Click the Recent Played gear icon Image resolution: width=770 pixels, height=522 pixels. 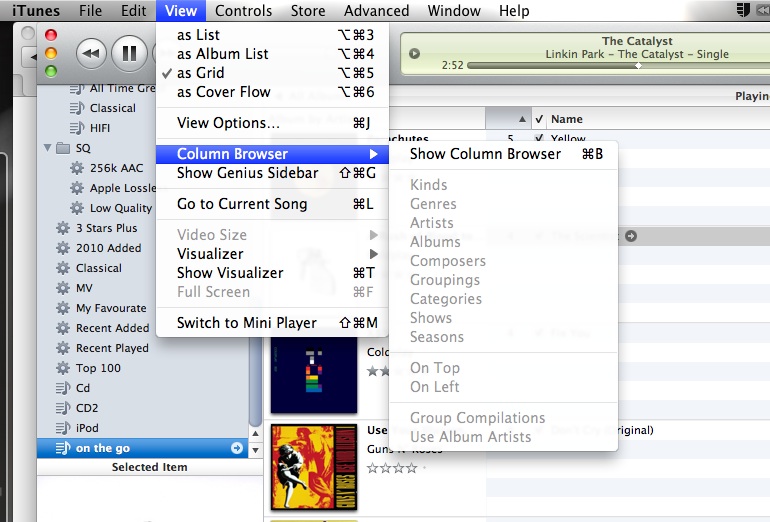tap(63, 348)
